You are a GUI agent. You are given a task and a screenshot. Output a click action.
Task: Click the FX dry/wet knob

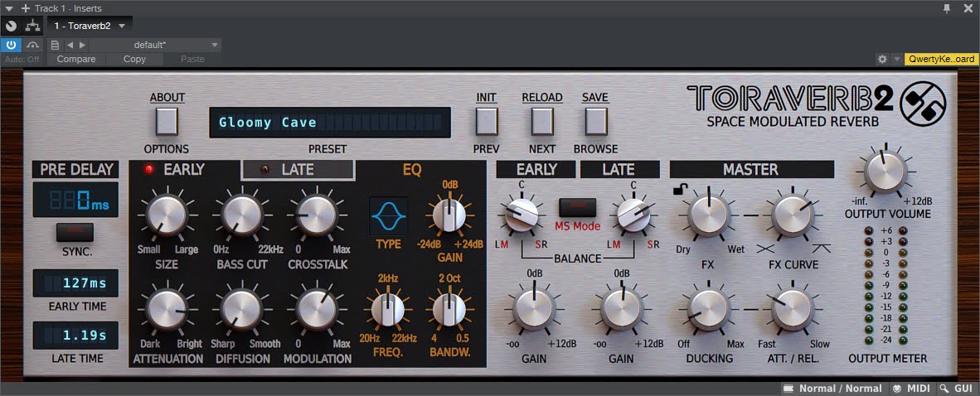point(709,215)
